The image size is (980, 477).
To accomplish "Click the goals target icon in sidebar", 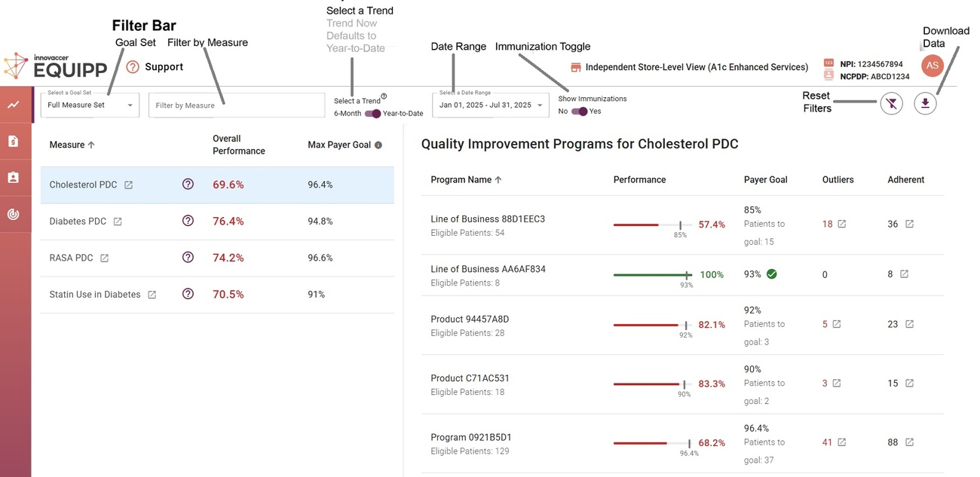I will [13, 213].
